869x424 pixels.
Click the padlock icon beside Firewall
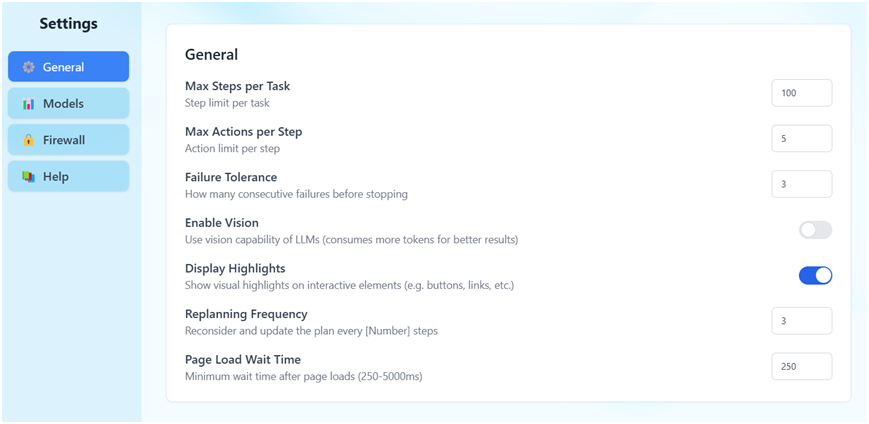coord(28,140)
